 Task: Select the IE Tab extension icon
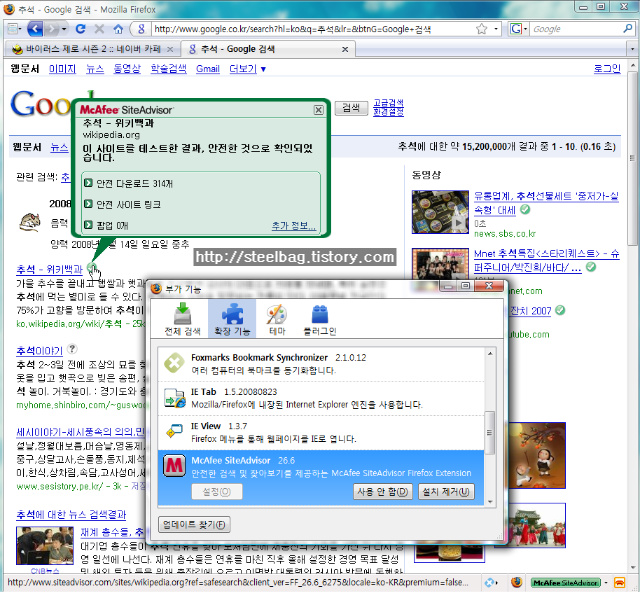175,398
